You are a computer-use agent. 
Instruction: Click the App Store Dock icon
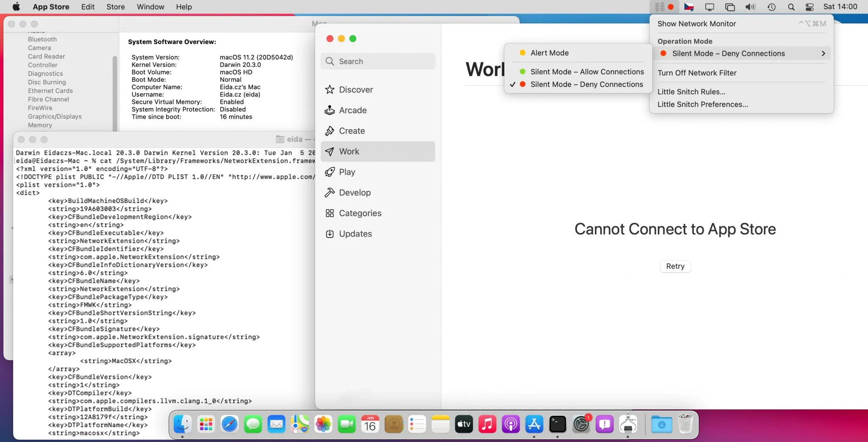(x=534, y=424)
